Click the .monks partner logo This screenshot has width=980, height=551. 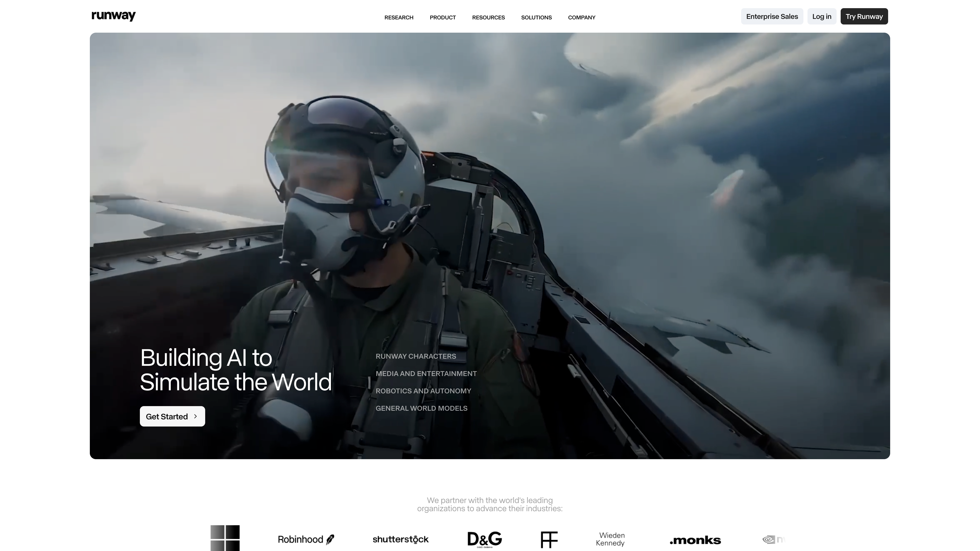click(695, 540)
